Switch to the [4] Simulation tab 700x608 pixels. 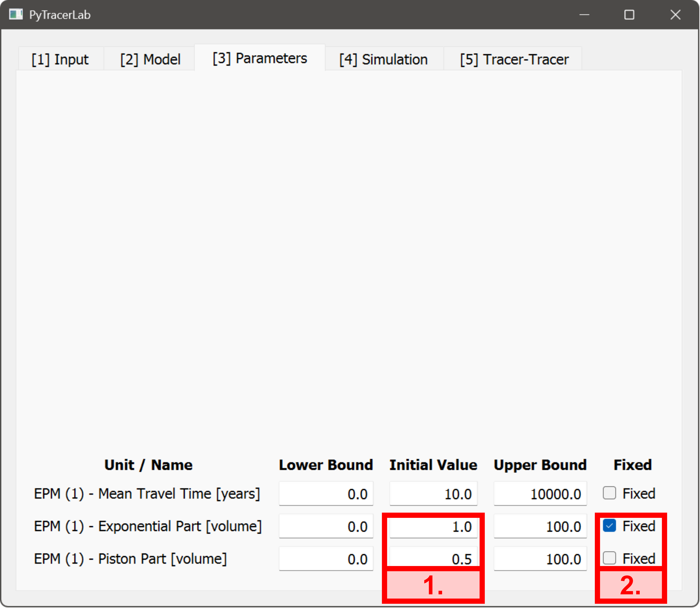[x=383, y=58]
